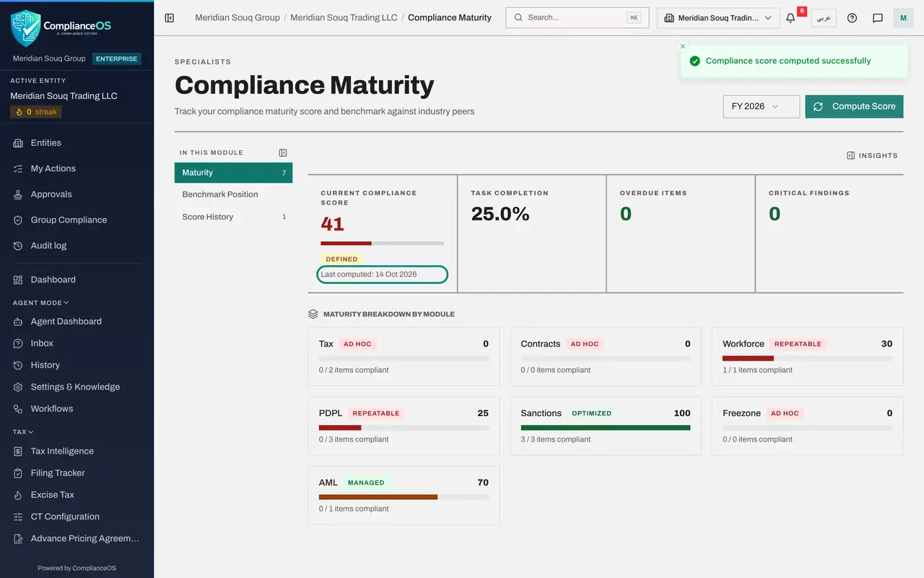Viewport: 924px width, 578px height.
Task: Open the Inbox sidebar item
Action: (77, 343)
